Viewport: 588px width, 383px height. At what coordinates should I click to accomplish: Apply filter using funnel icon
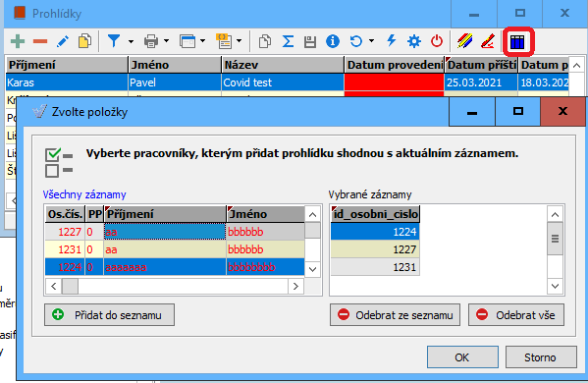114,41
